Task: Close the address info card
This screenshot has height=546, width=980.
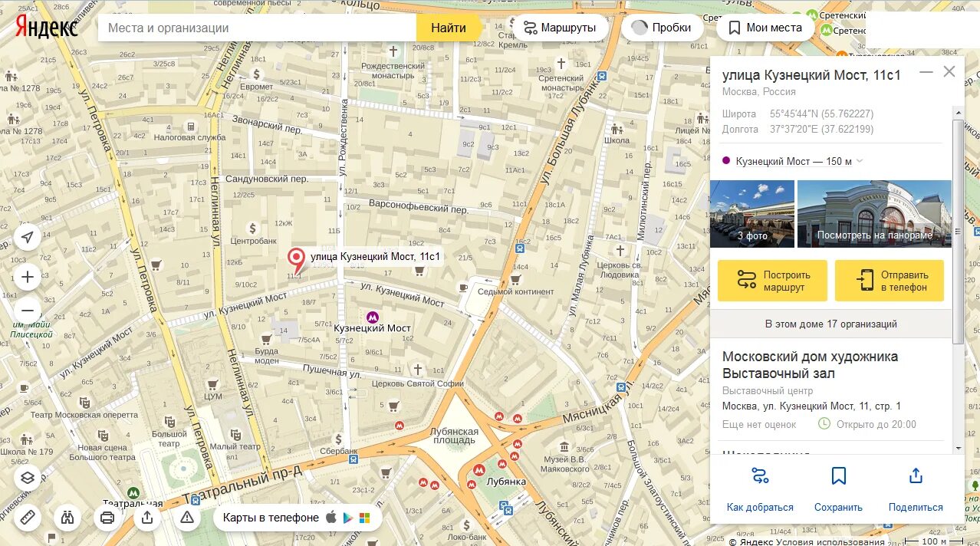Action: pyautogui.click(x=949, y=71)
